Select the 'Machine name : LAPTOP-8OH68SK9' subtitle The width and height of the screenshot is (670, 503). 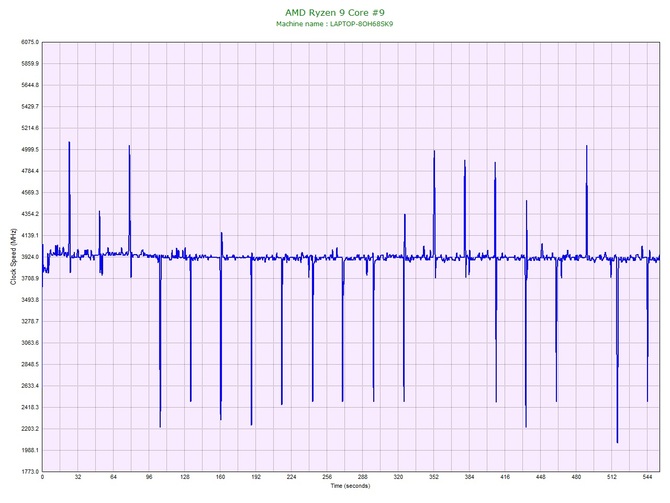[x=335, y=24]
